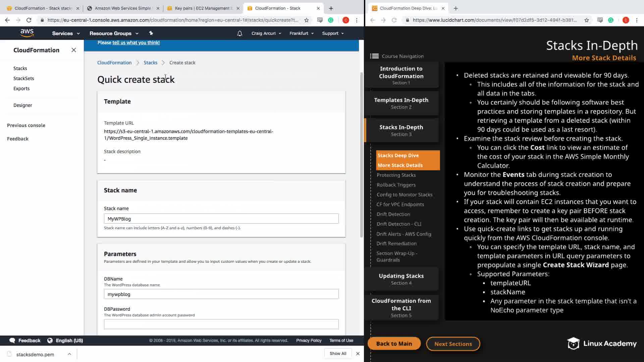Bookmark the AWS page with star icon
The width and height of the screenshot is (644, 362).
(x=306, y=20)
